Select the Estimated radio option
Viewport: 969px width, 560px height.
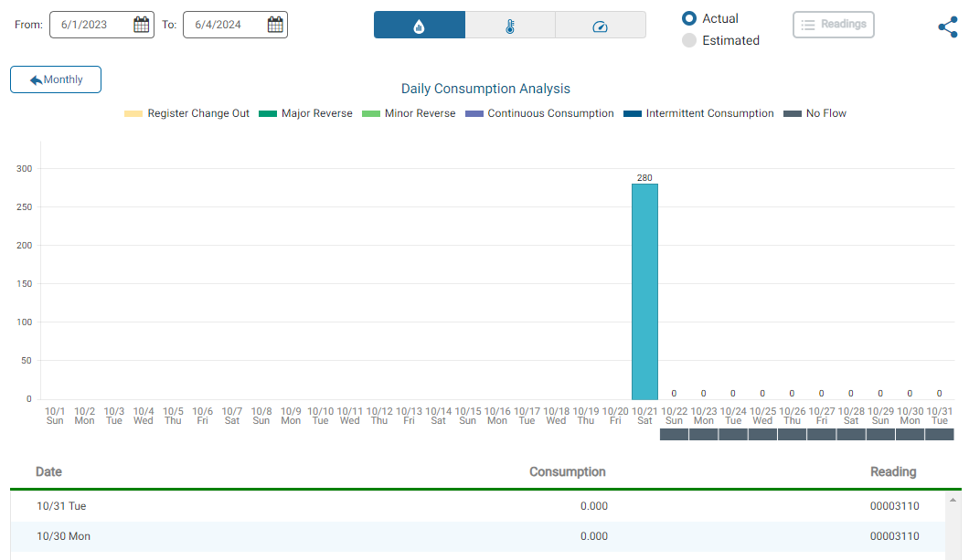[x=690, y=40]
